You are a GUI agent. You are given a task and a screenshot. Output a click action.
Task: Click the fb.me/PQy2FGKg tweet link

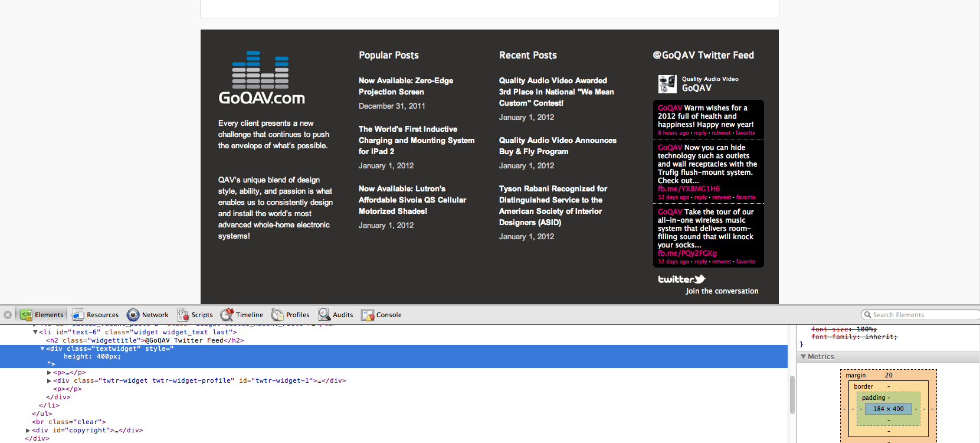pyautogui.click(x=687, y=253)
